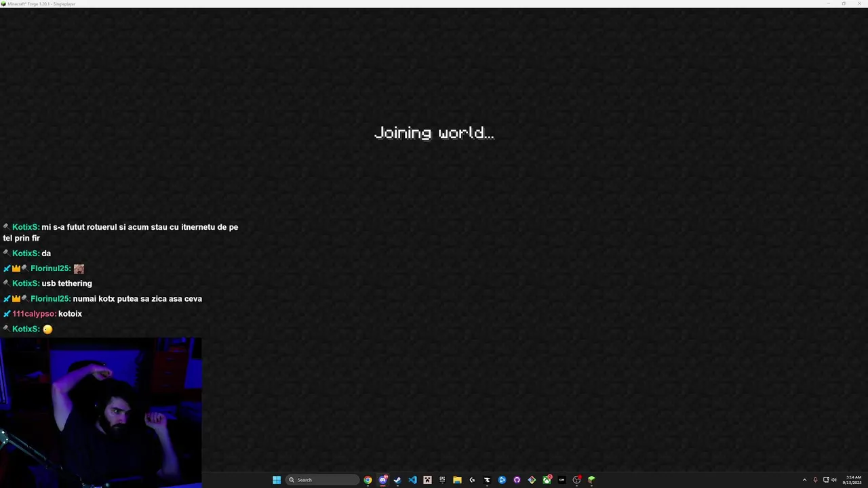Click 111calypso's message "kotoix"
Screen dimensions: 868x488
[x=70, y=314]
